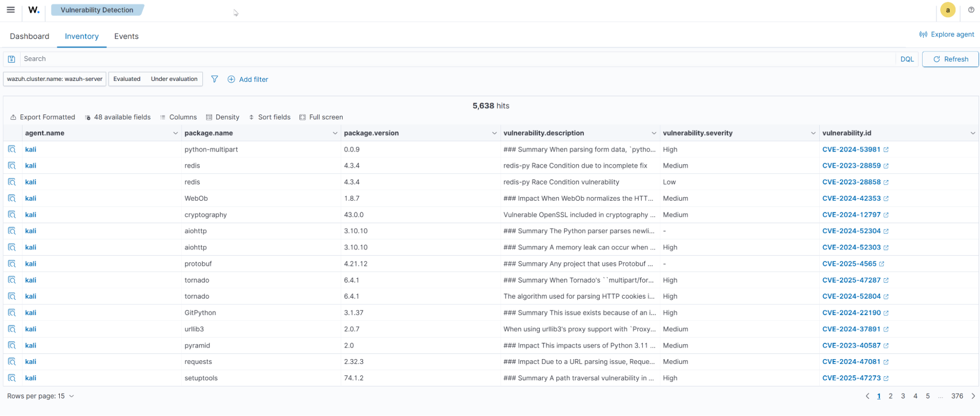Viewport: 980px width, 416px height.
Task: Open CVE-2024-22190 link
Action: pos(851,312)
